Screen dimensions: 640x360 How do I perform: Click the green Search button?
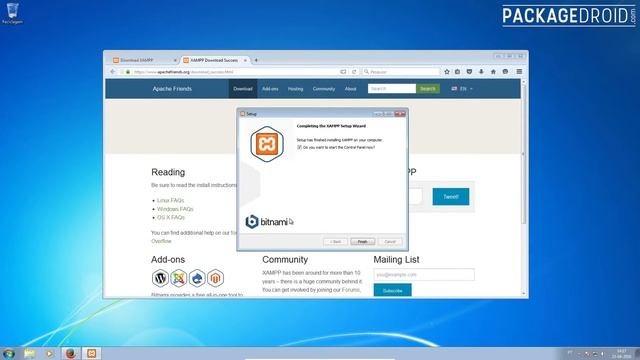point(428,89)
